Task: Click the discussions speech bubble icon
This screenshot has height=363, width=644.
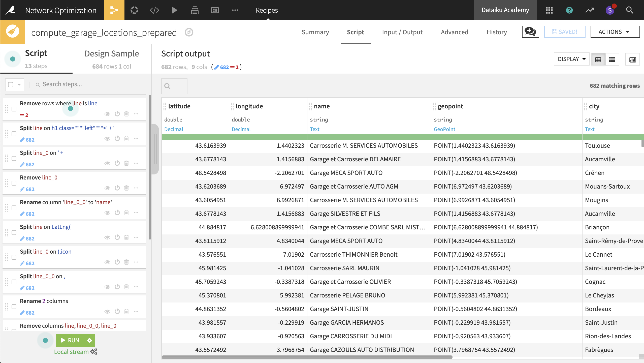Action: [x=530, y=32]
